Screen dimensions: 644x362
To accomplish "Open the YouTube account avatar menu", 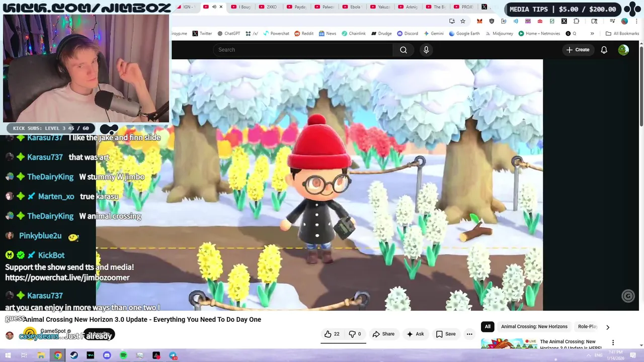I will (623, 50).
